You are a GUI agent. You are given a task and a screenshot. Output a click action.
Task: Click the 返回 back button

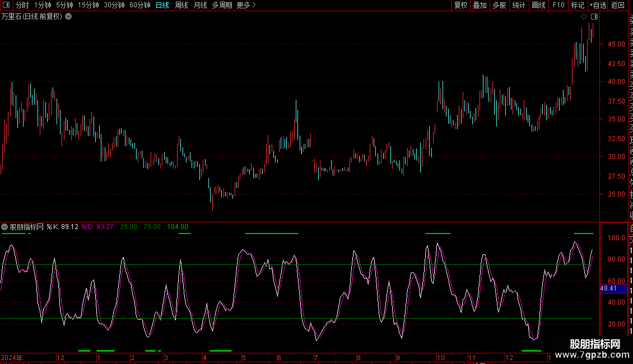point(618,5)
